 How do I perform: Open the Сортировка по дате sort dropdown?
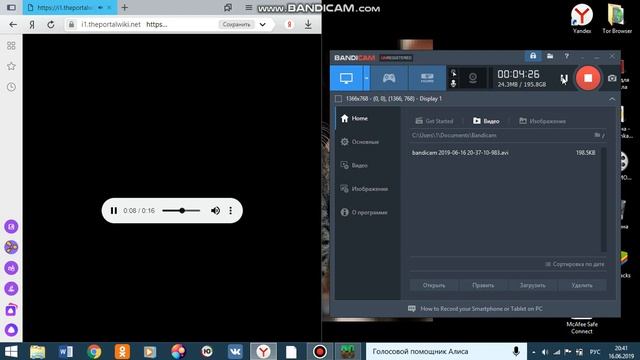coord(575,264)
